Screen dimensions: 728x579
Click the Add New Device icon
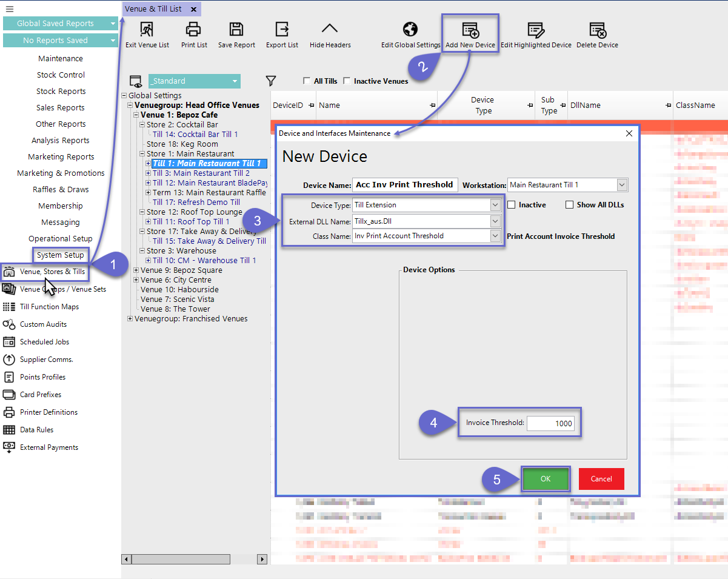470,30
